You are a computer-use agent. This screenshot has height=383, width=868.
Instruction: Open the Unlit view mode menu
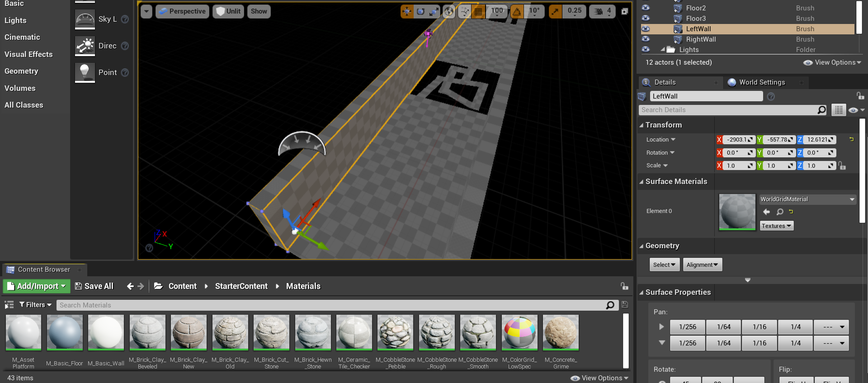coord(228,11)
